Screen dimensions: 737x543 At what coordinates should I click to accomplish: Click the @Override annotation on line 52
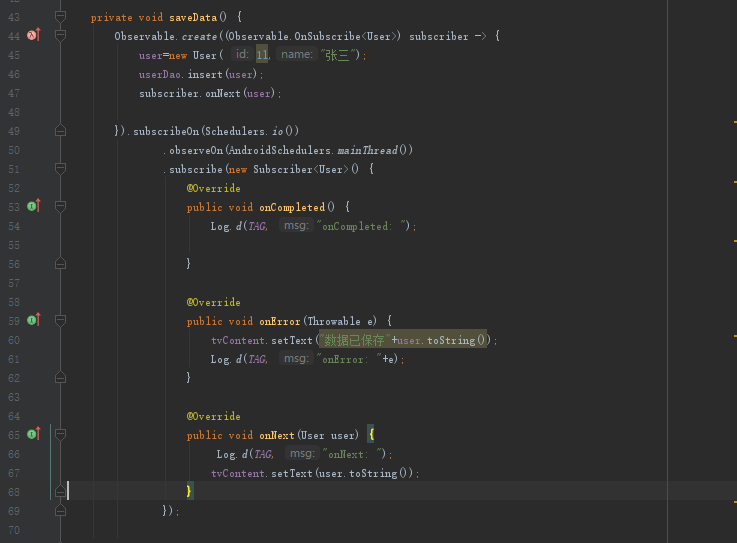point(213,188)
